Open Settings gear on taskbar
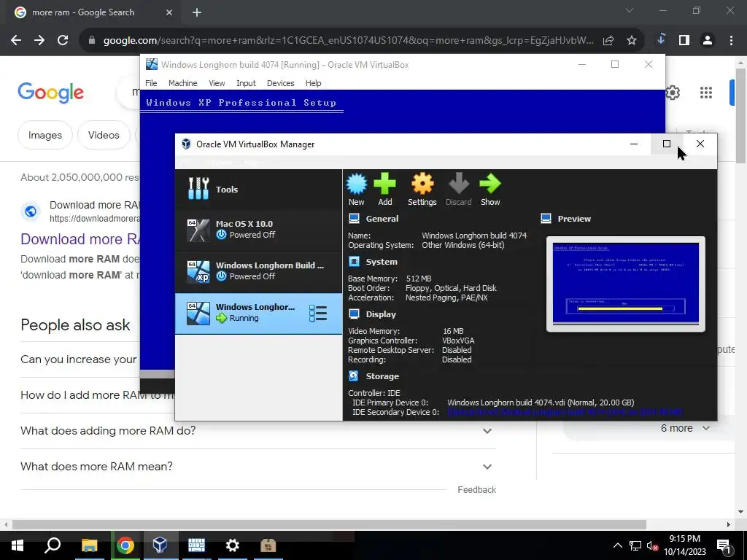The width and height of the screenshot is (747, 560). pos(233,545)
